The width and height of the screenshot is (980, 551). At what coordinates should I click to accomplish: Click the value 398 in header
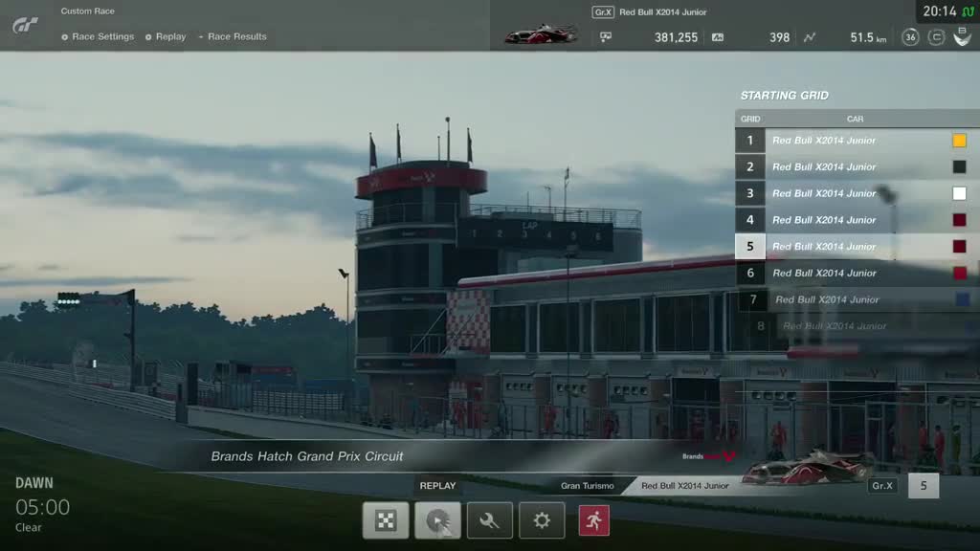pos(779,37)
